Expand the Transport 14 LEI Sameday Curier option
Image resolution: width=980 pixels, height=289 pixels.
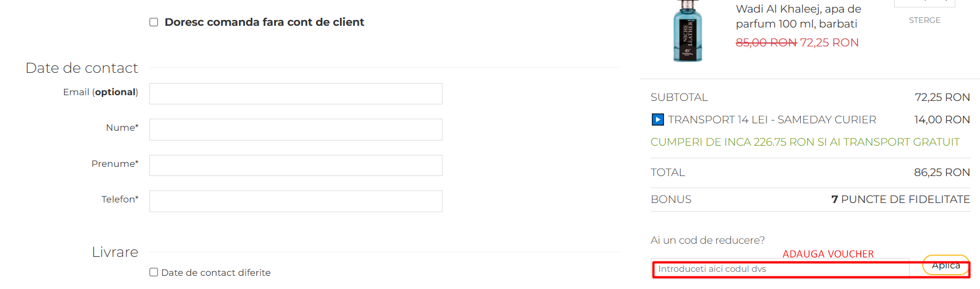point(772,120)
